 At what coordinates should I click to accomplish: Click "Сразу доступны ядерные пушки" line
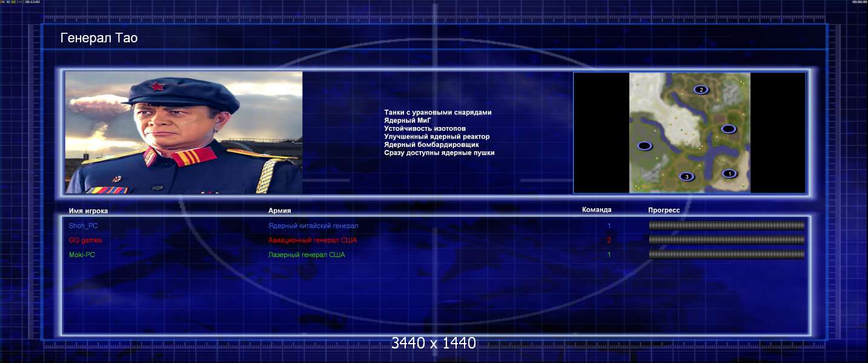point(439,152)
